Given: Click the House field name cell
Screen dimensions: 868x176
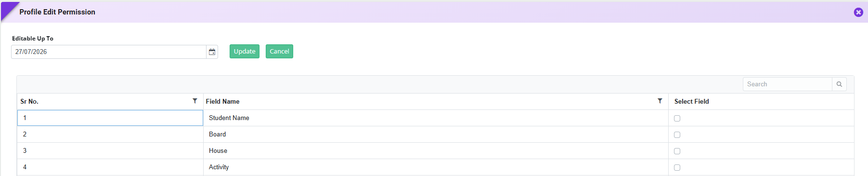Looking at the screenshot, I should (x=436, y=150).
